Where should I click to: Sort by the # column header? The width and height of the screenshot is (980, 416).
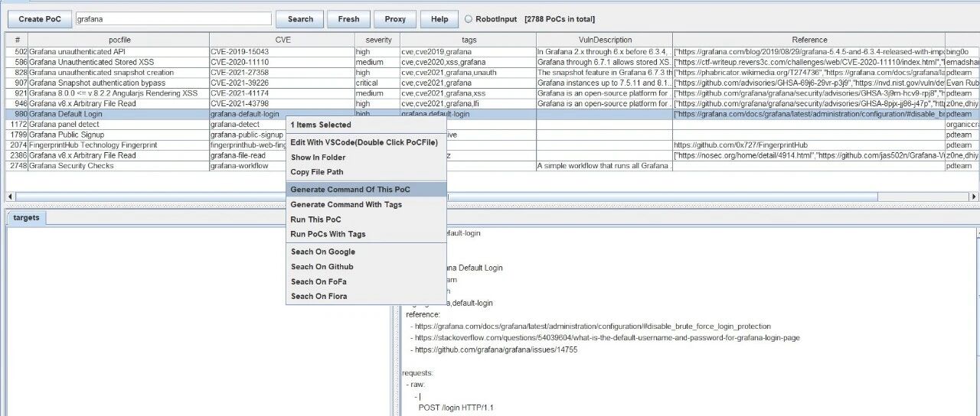click(17, 40)
